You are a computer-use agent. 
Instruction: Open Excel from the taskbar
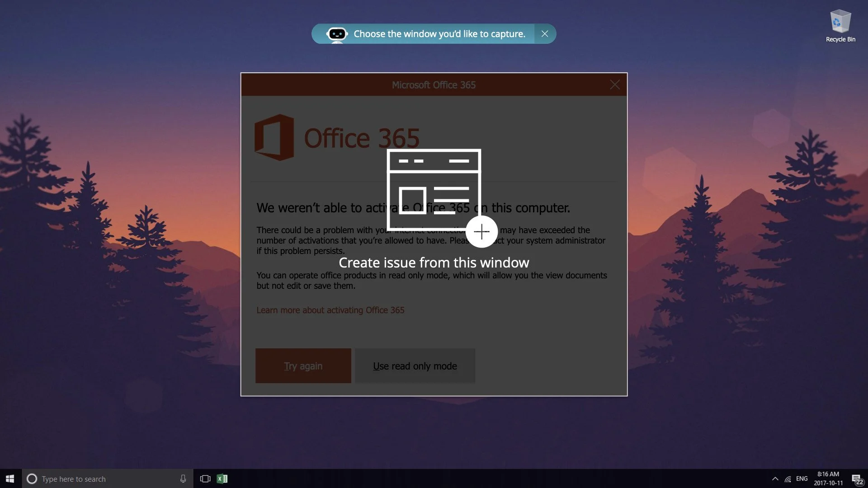[222, 479]
